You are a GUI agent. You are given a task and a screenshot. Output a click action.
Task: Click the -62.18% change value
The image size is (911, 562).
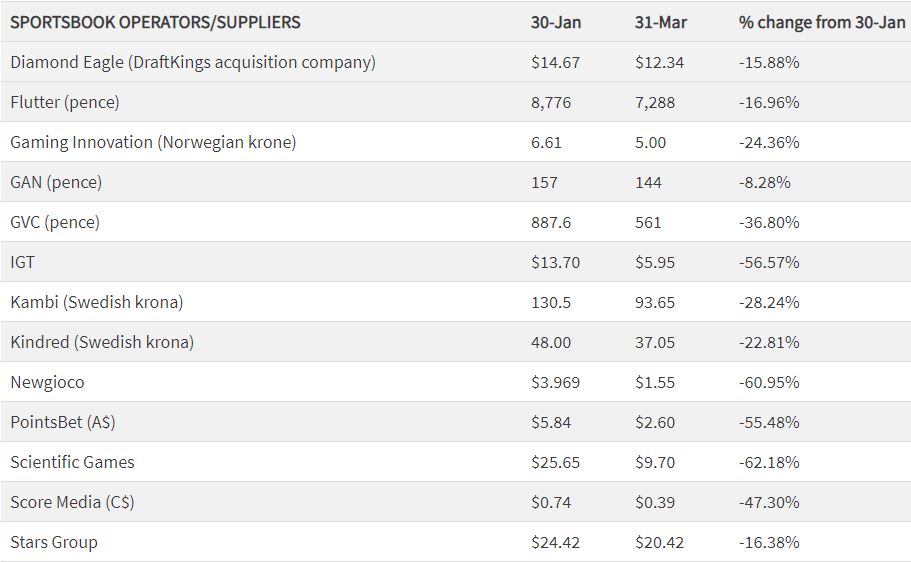pos(769,462)
